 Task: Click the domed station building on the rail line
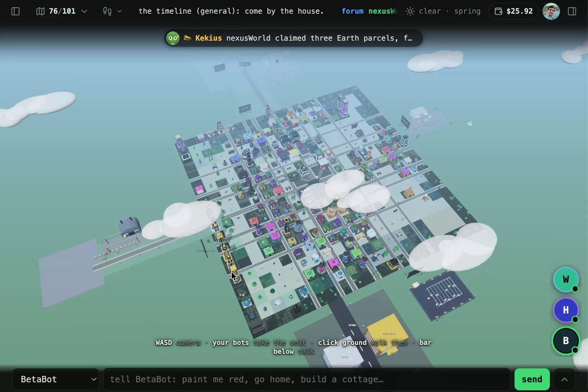point(130,226)
